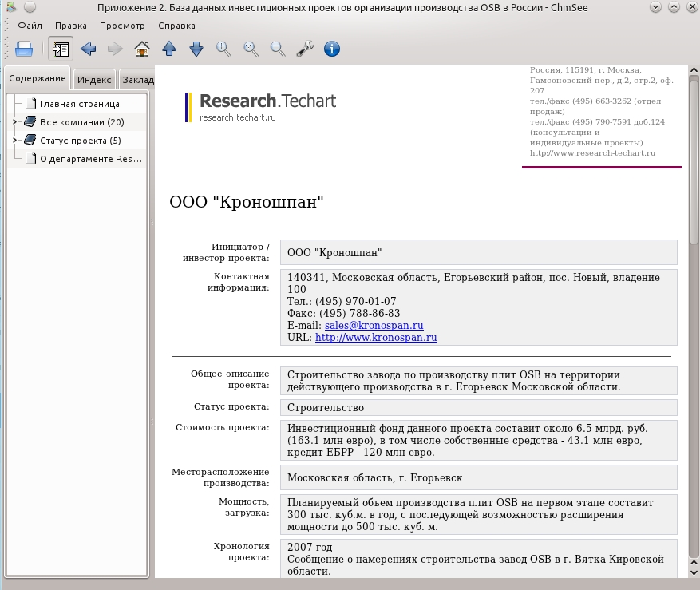Viewport: 700px width, 590px height.
Task: Click the down arrow next-page icon
Action: [196, 49]
